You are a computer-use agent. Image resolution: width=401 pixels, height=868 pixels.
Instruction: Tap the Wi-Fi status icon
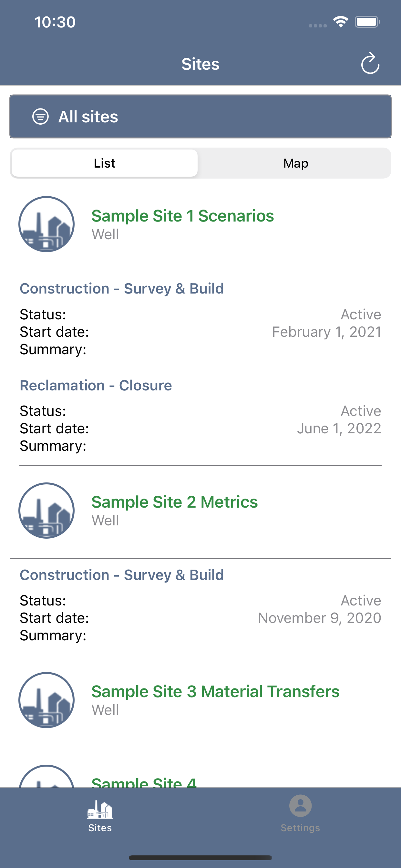(341, 22)
